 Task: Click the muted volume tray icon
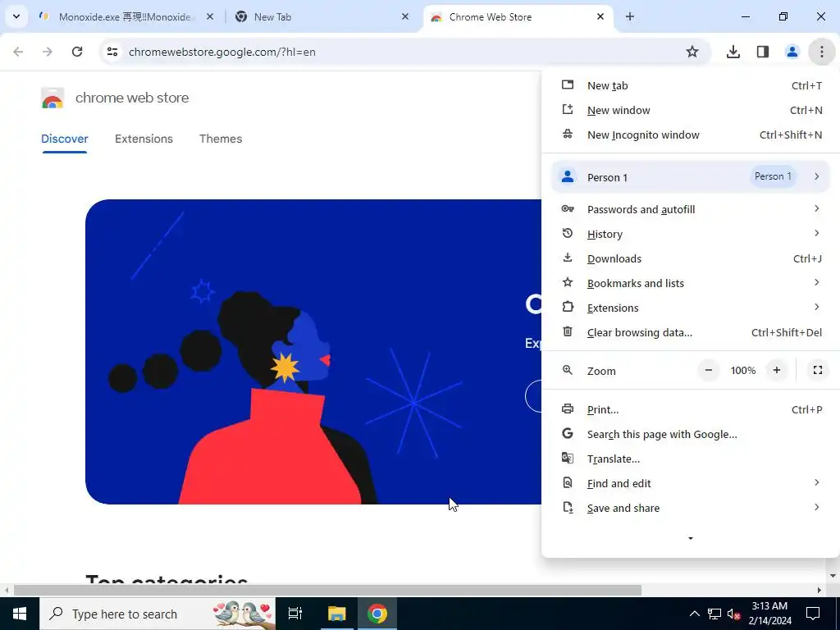(x=733, y=614)
